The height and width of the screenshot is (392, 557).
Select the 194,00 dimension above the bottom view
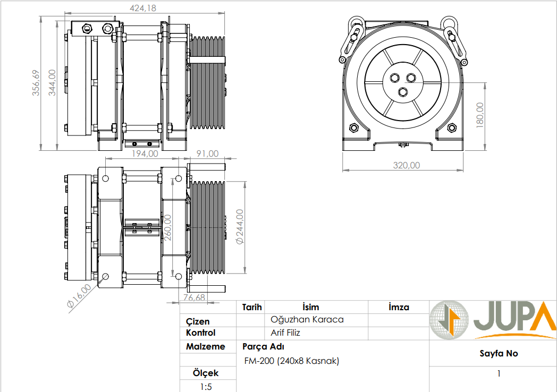point(145,154)
